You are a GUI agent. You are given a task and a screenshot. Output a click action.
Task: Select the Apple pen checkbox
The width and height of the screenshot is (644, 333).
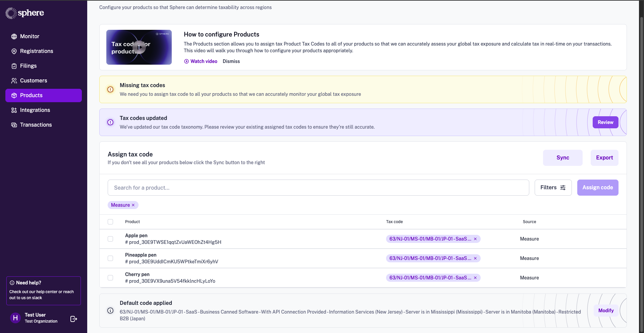[110, 239]
